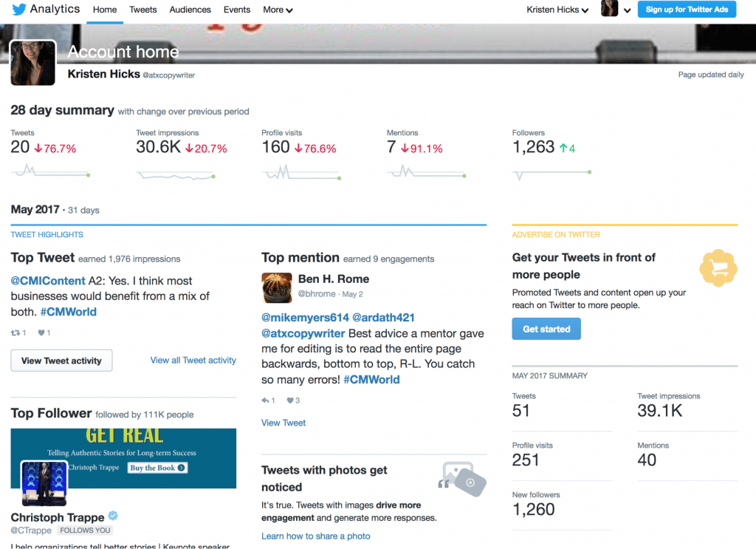Viewport: 756px width, 549px height.
Task: Click the green followers up arrow
Action: click(563, 148)
